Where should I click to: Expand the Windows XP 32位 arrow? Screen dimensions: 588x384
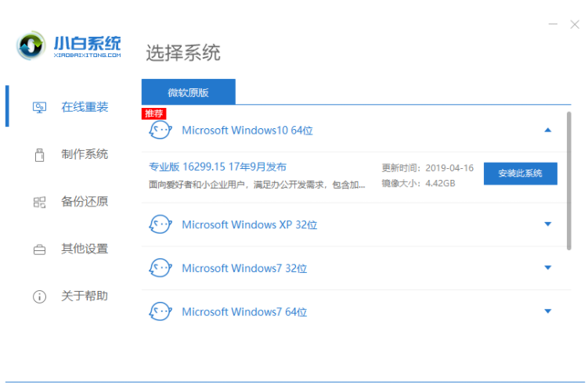click(547, 224)
